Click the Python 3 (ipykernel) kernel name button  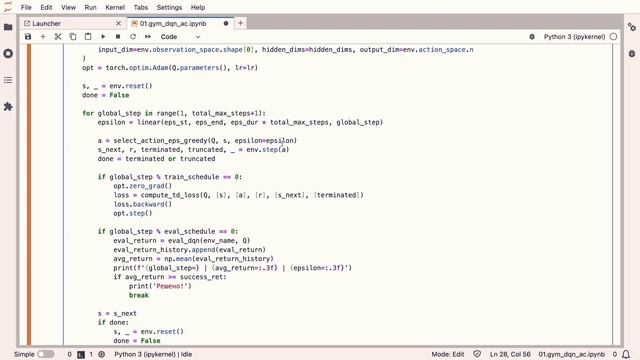click(574, 37)
